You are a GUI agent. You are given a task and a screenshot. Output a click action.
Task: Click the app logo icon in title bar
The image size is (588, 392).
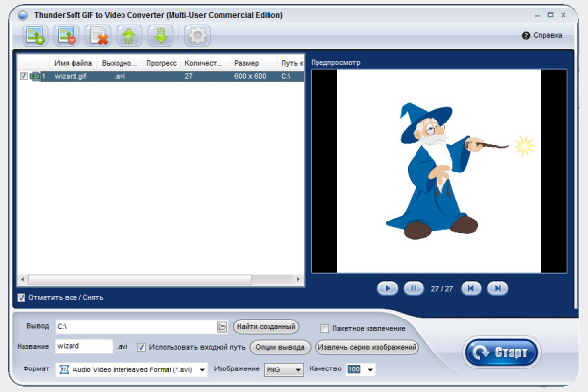point(23,15)
